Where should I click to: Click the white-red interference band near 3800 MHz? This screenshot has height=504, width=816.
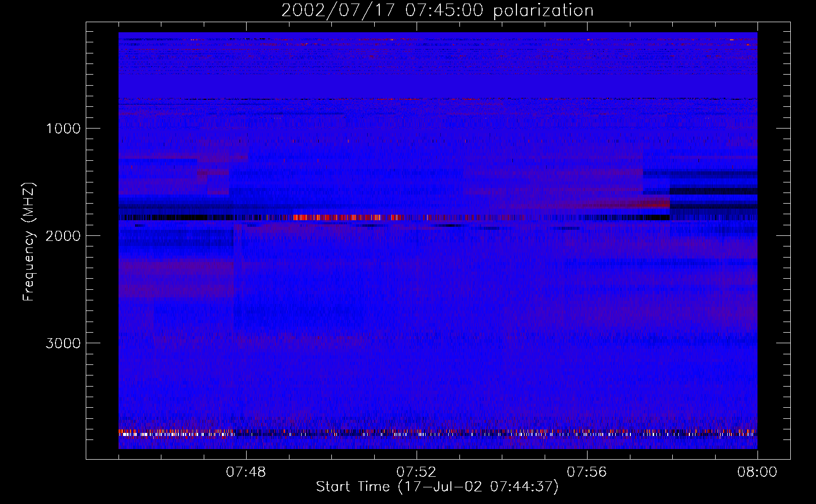438,432
